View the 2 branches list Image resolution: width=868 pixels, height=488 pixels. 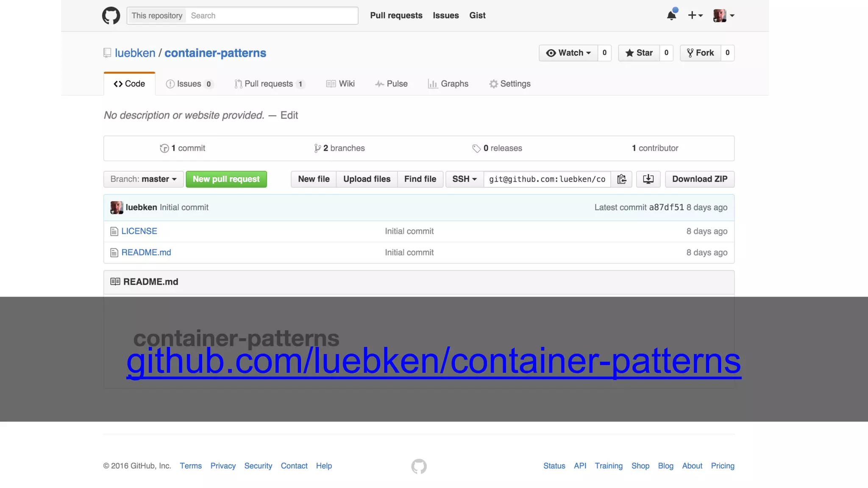coord(339,148)
